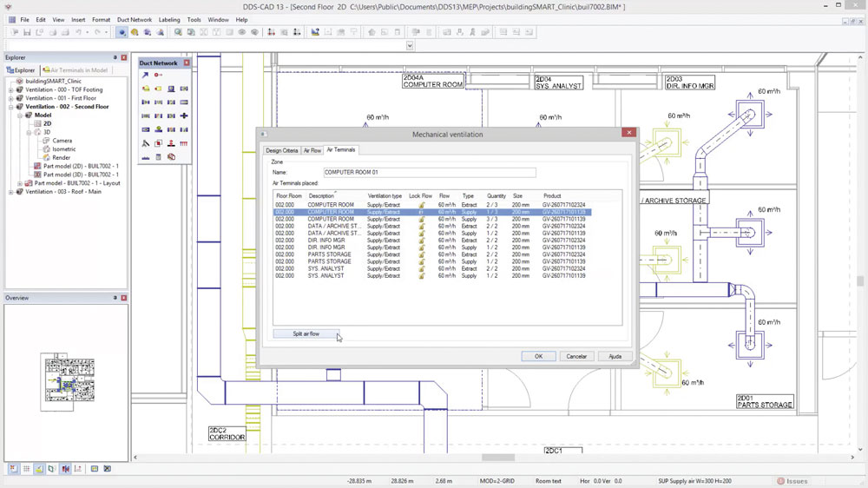Click the Split air flow button

point(306,334)
